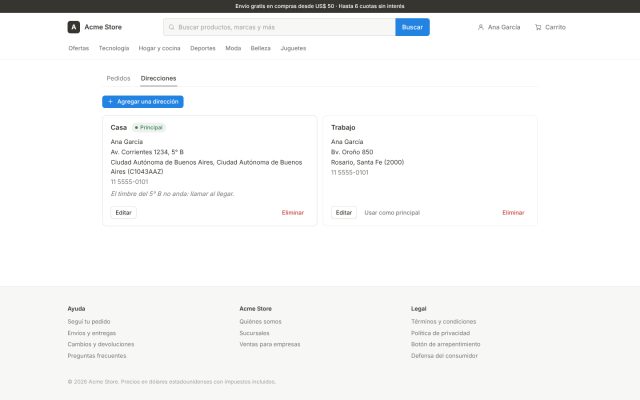
Task: Open Preguntas frecuentes footer link
Action: coord(97,356)
